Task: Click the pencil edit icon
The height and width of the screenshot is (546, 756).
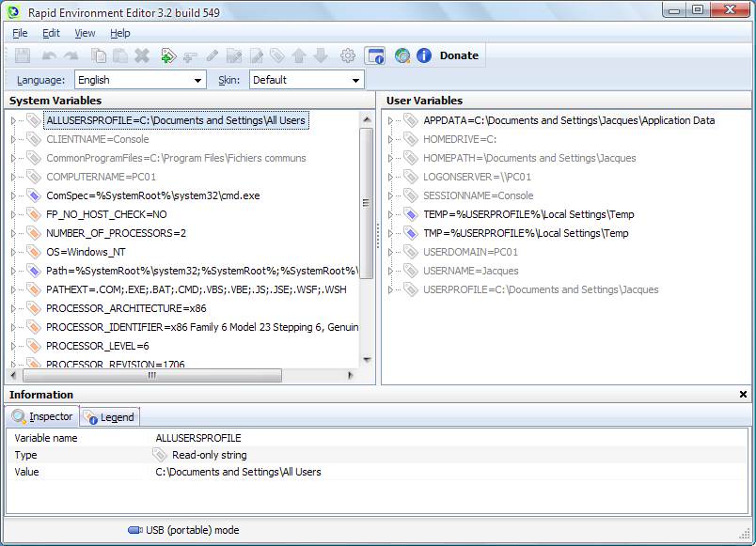Action: 213,55
